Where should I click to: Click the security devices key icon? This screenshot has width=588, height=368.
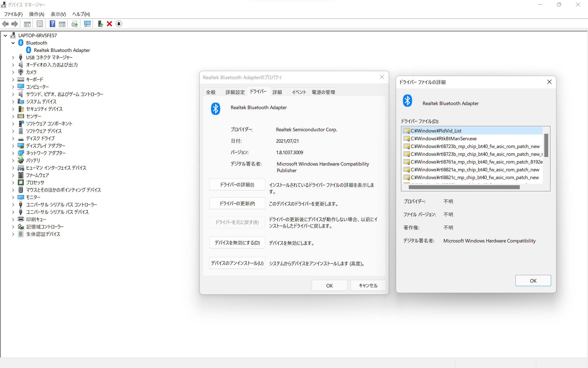pyautogui.click(x=21, y=109)
